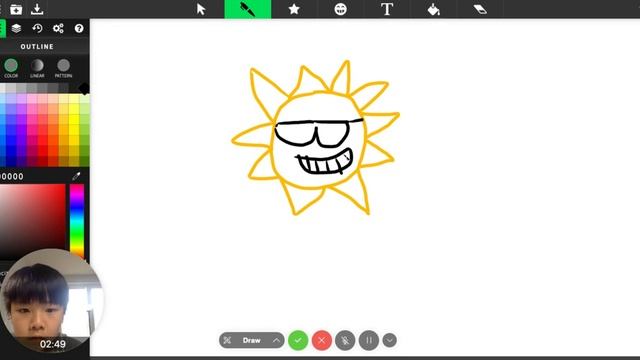Image resolution: width=640 pixels, height=360 pixels.
Task: Pause the screen recording
Action: coord(369,340)
